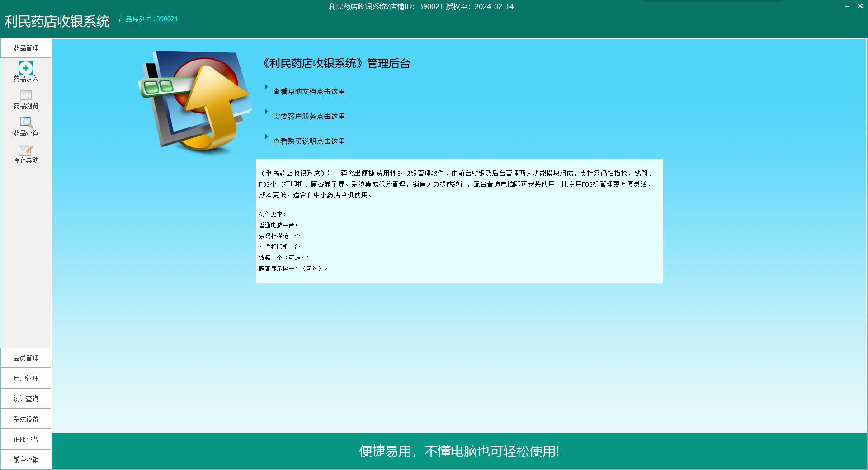The image size is (868, 470).
Task: Go to 前台收银 cashier section
Action: pos(26,460)
